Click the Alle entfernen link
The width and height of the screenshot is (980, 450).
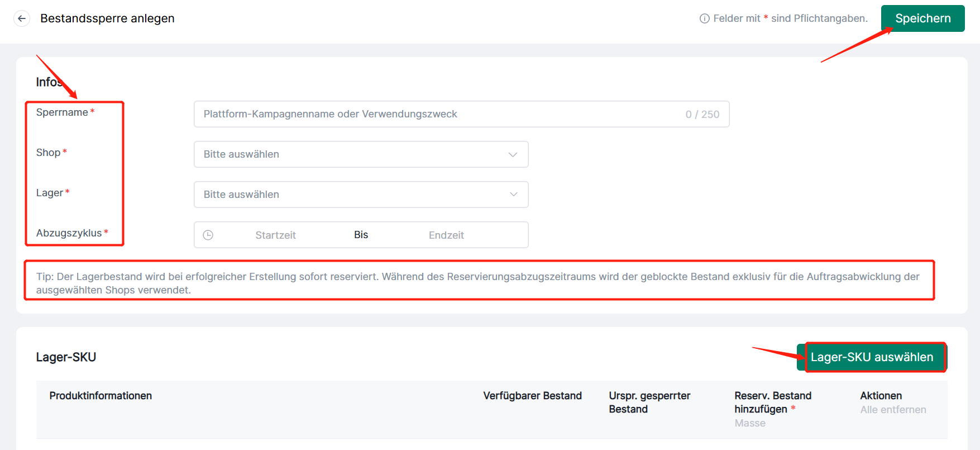point(893,410)
